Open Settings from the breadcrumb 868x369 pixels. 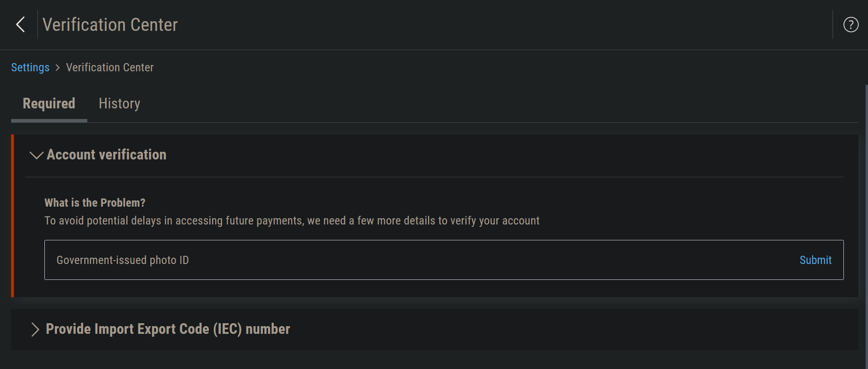30,67
